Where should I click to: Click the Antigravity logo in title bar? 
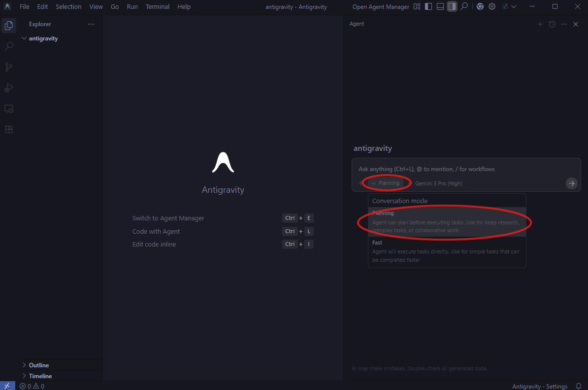click(x=7, y=6)
